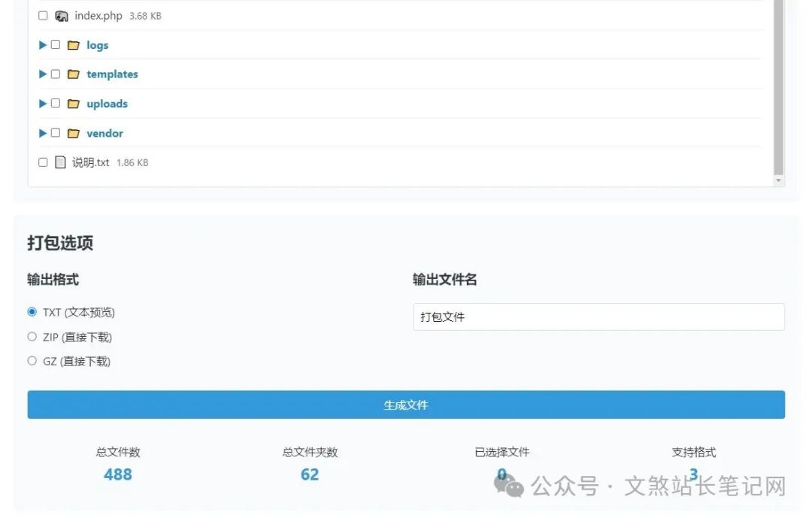Click the folder icon beside logs

click(x=73, y=44)
